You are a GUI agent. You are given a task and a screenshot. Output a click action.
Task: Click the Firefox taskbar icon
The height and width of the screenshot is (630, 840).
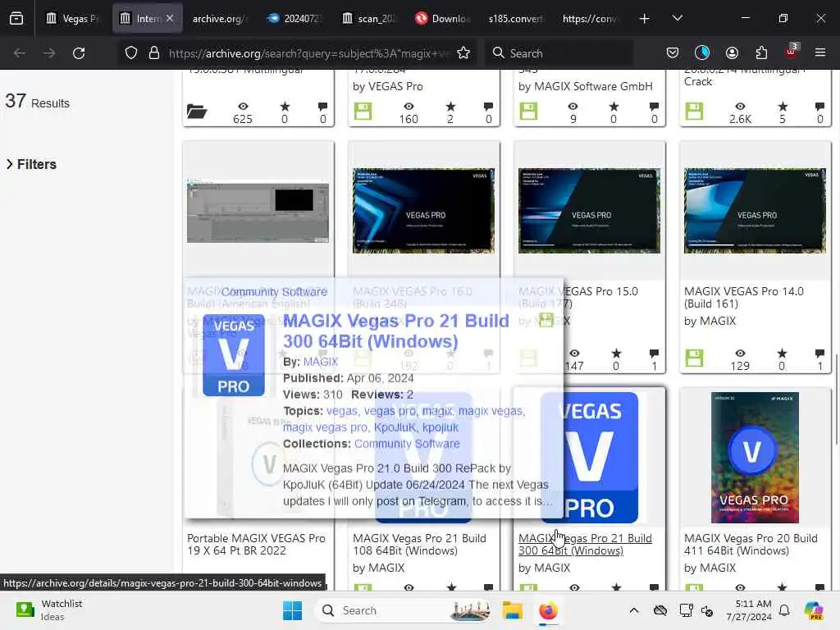[548, 610]
